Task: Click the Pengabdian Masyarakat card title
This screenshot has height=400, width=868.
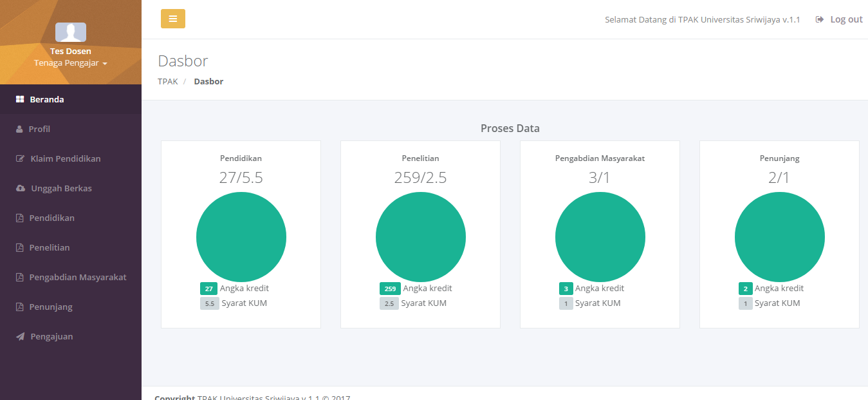Action: (600, 158)
